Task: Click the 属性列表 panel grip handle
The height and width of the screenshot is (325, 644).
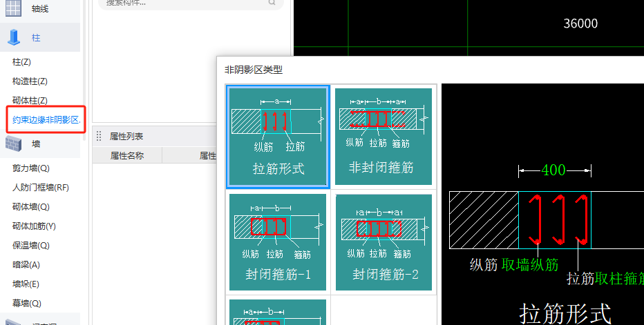Action: (x=99, y=136)
